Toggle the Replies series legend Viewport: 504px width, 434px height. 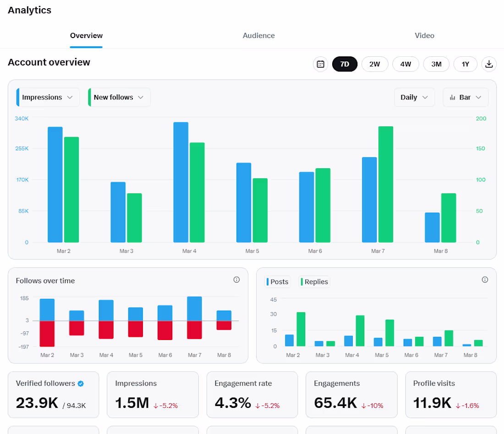tap(314, 282)
